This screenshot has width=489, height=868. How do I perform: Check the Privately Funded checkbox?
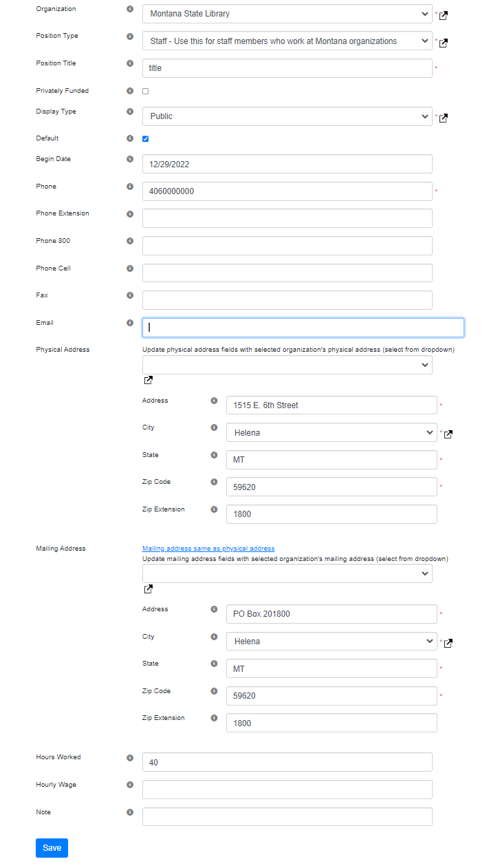pyautogui.click(x=145, y=91)
